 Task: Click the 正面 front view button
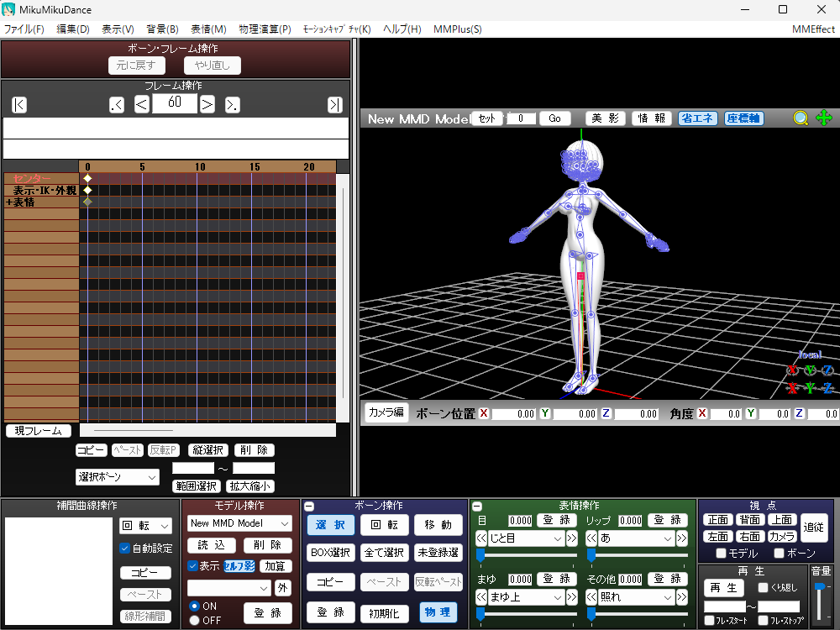[x=717, y=520]
